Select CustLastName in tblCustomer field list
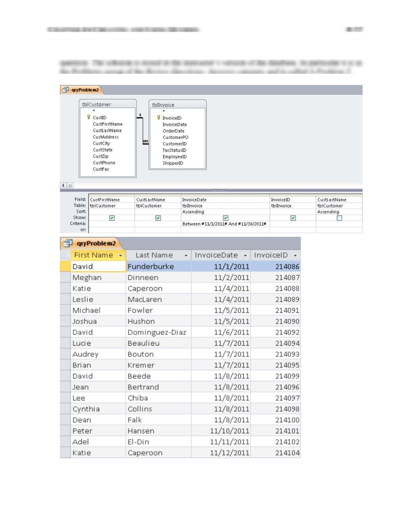Screen dimensions: 411x532 [107, 130]
